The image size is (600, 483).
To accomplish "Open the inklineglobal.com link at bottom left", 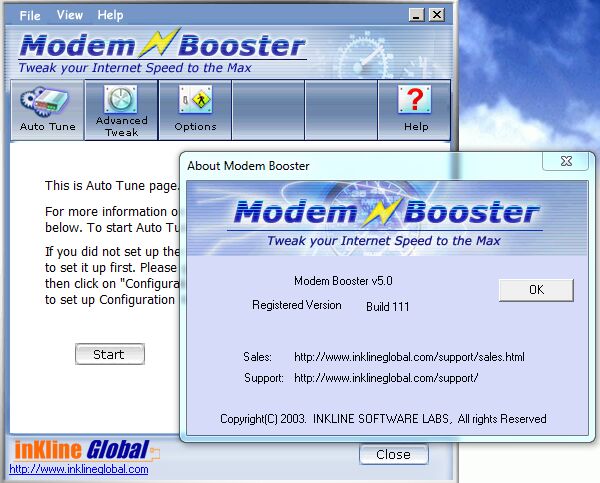I will [x=79, y=469].
